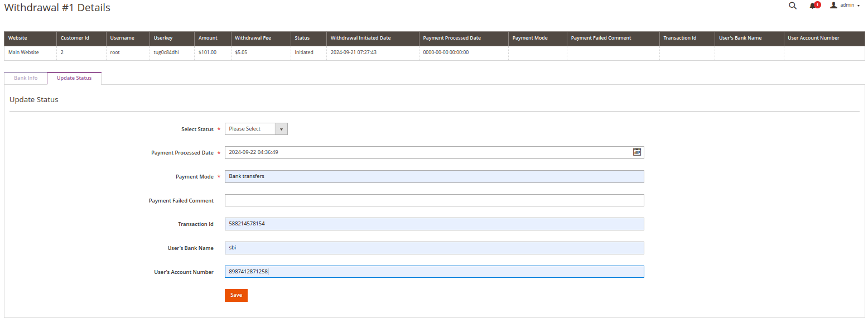Click into the Payment Mode field

click(x=434, y=176)
